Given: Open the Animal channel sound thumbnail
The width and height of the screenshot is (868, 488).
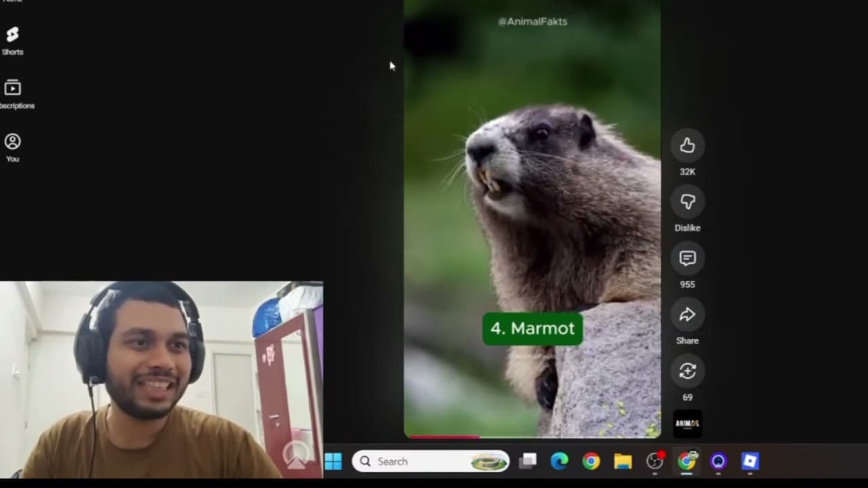Looking at the screenshot, I should point(687,424).
